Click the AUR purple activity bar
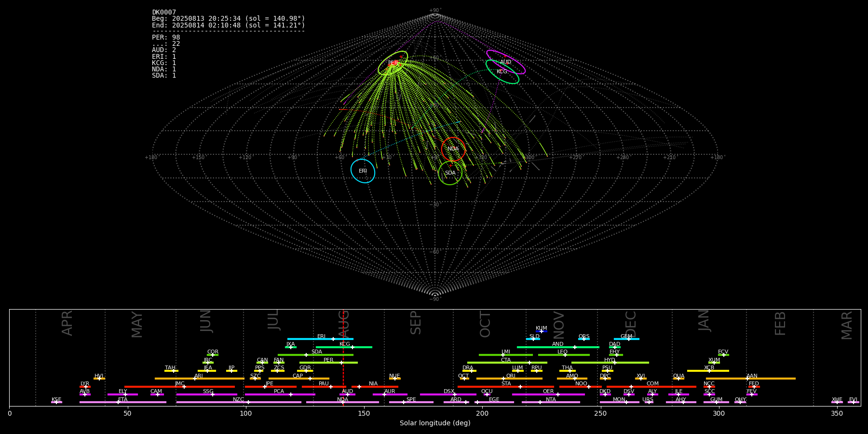The width and height of the screenshot is (868, 434). pos(390,394)
